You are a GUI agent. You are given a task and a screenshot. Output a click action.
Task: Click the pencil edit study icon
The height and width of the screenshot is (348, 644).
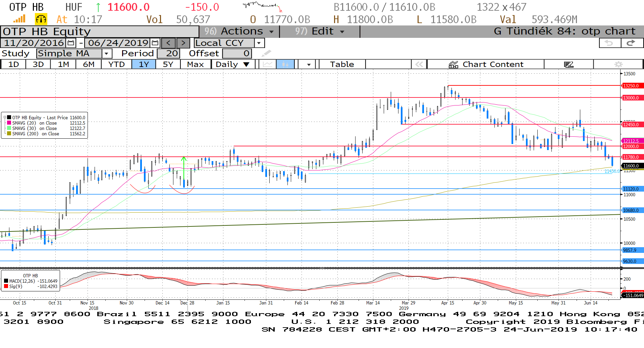pos(266,53)
